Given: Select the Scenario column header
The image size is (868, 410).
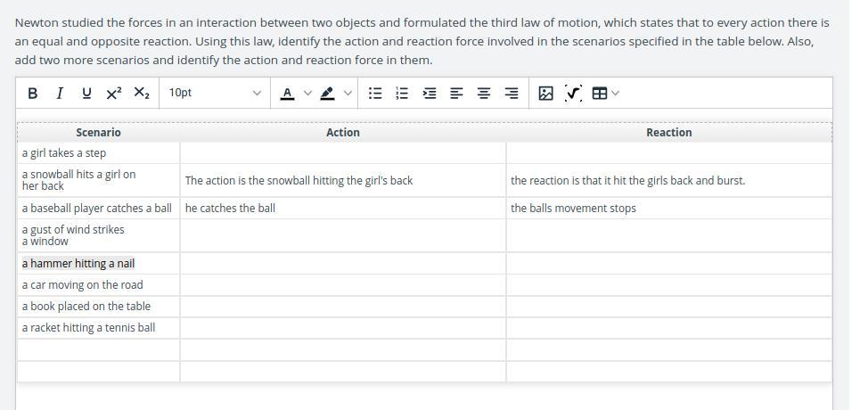Looking at the screenshot, I should point(98,132).
